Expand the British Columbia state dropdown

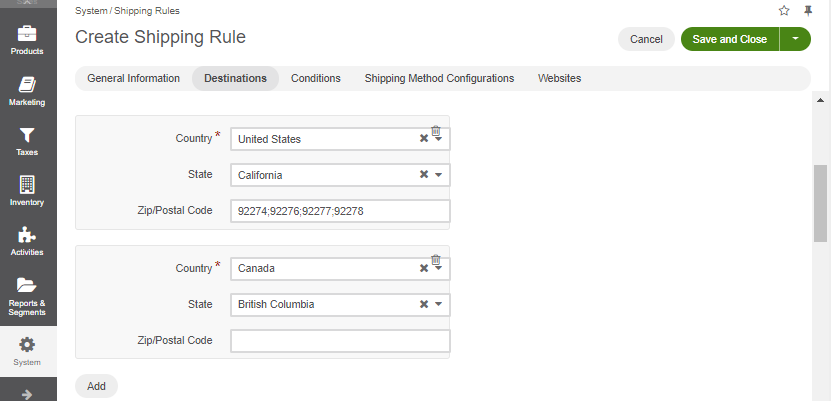click(438, 305)
